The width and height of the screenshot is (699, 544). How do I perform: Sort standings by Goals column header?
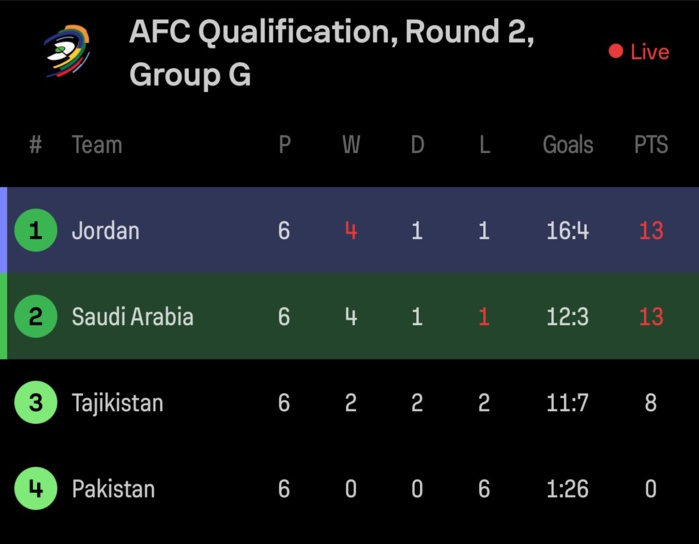coord(568,145)
